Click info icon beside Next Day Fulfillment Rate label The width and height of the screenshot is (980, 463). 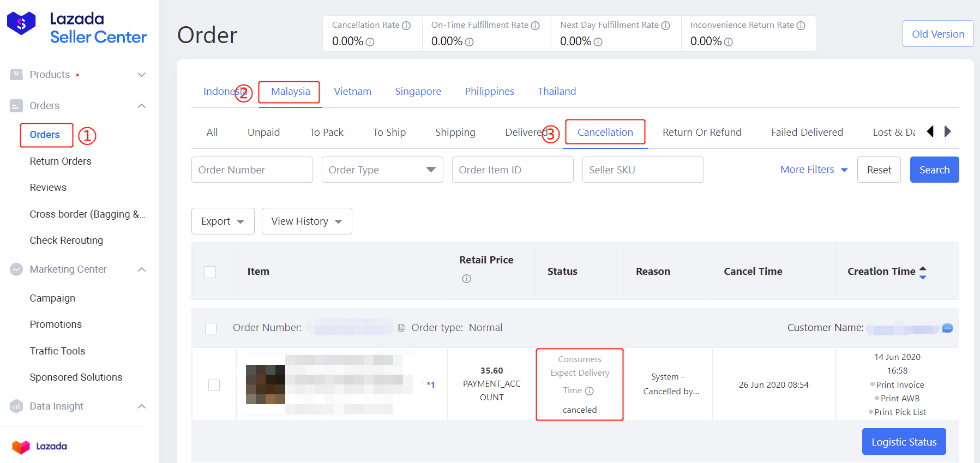tap(665, 26)
